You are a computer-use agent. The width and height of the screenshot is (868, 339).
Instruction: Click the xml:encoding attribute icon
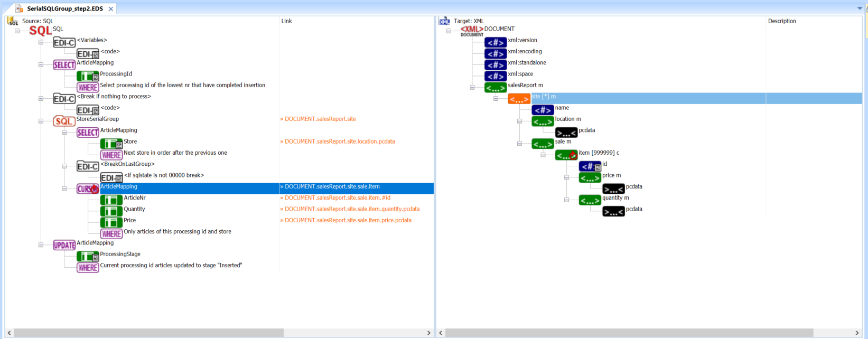pyautogui.click(x=496, y=54)
